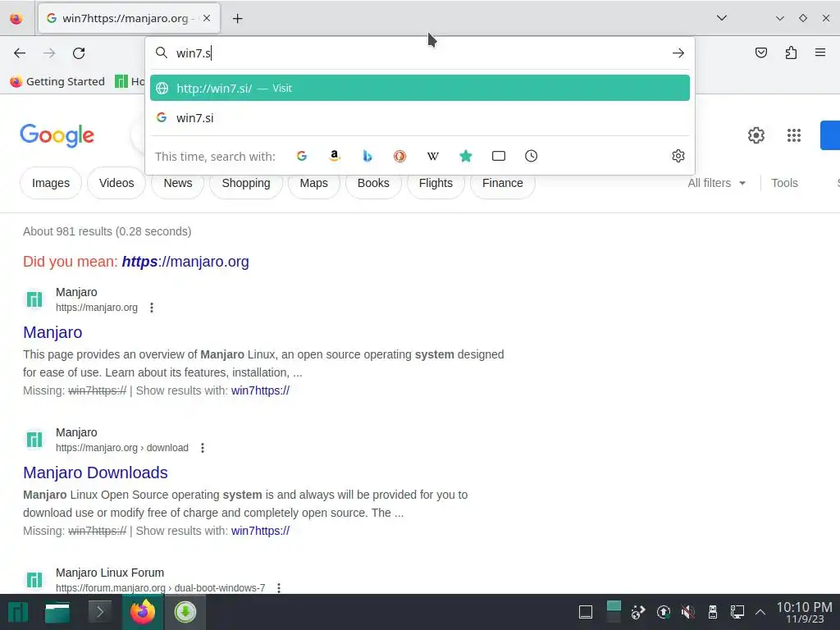Filter results by Finance
The image size is (840, 630).
[503, 183]
